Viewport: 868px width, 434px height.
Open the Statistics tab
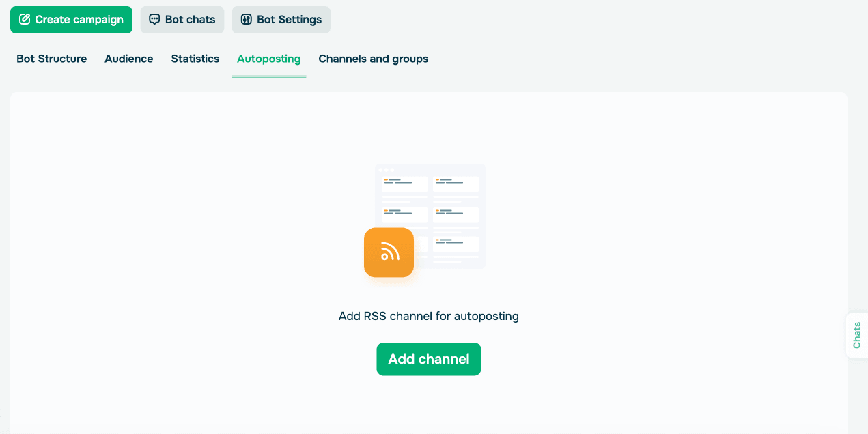(x=195, y=59)
